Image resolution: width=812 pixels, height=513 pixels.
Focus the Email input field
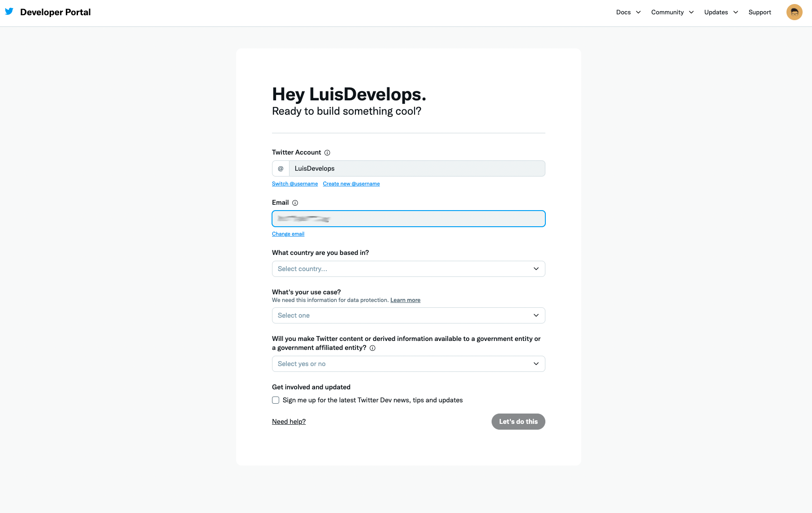[x=409, y=219]
